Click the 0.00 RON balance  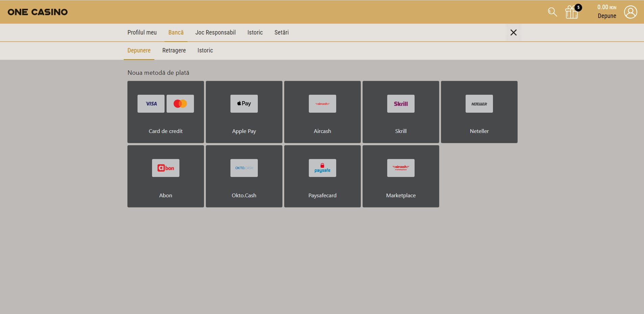tap(607, 7)
